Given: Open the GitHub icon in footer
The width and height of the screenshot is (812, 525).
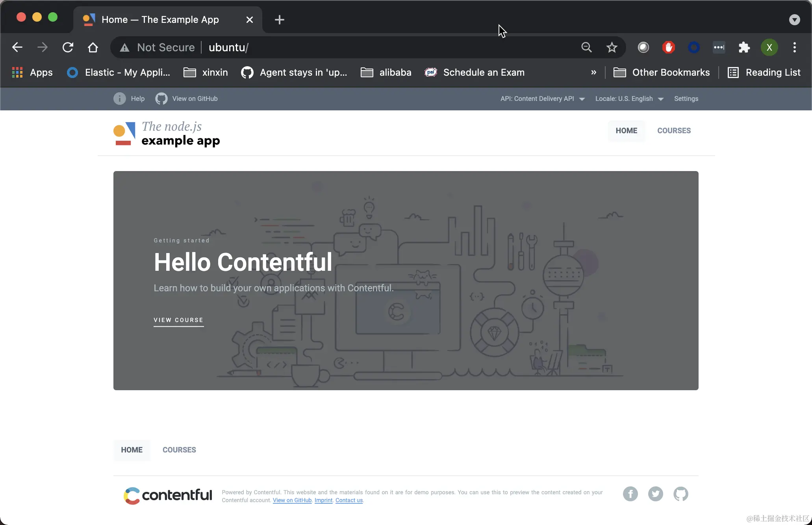Looking at the screenshot, I should coord(680,494).
